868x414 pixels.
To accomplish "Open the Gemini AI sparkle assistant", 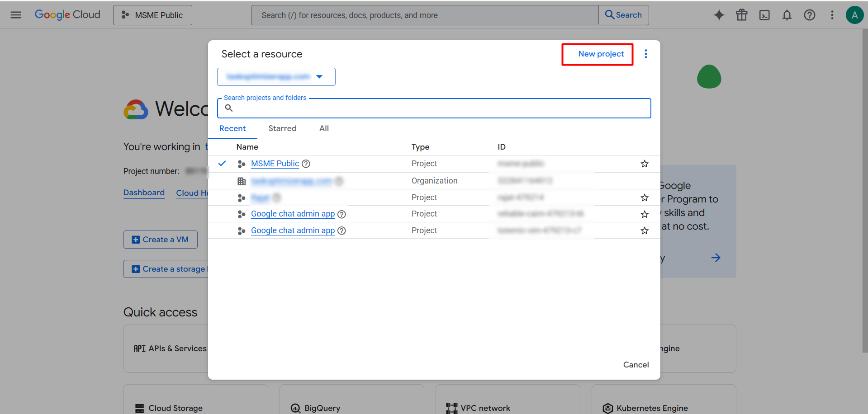I will [x=719, y=15].
